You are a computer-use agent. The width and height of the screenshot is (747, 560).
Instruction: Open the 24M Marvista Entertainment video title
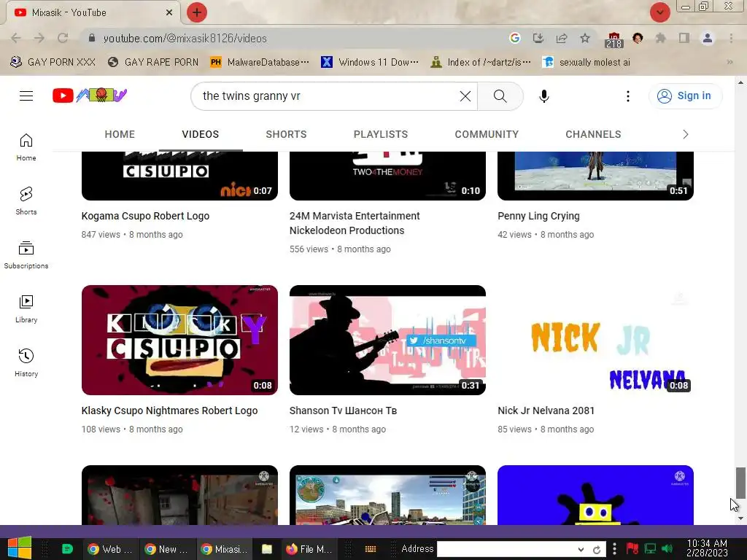(355, 223)
